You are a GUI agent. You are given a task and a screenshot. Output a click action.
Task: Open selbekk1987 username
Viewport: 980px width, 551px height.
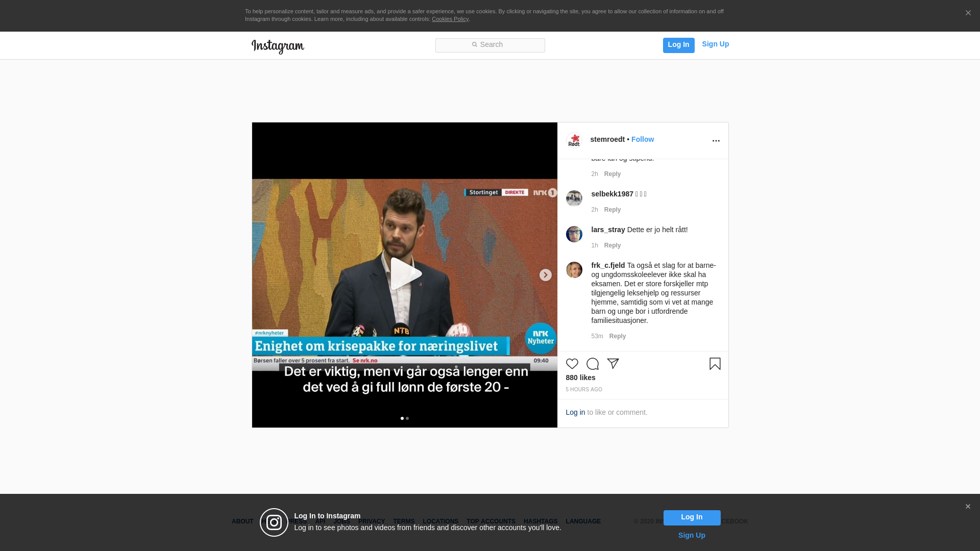612,194
